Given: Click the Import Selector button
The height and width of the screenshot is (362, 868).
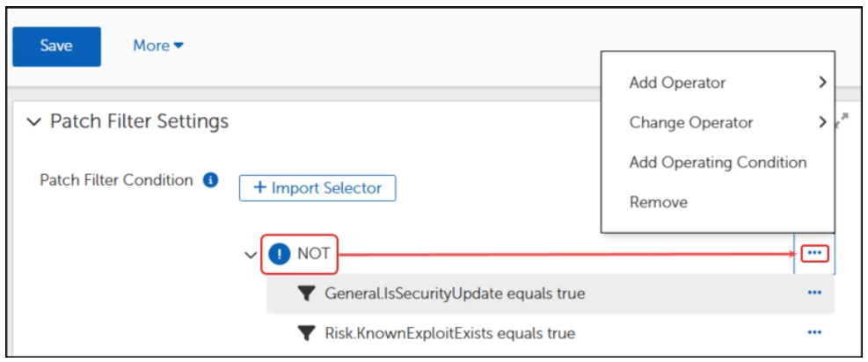Looking at the screenshot, I should 317,187.
